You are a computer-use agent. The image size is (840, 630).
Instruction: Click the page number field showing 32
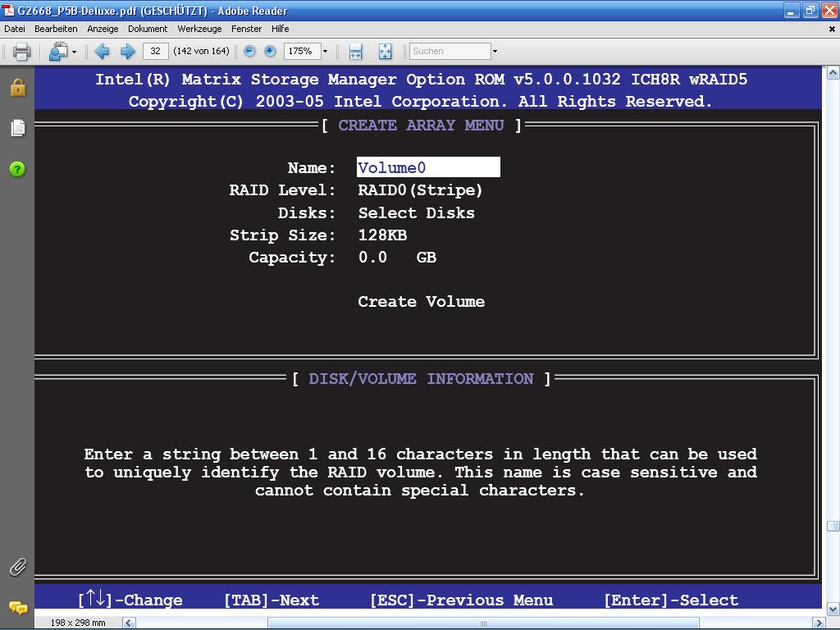(156, 51)
